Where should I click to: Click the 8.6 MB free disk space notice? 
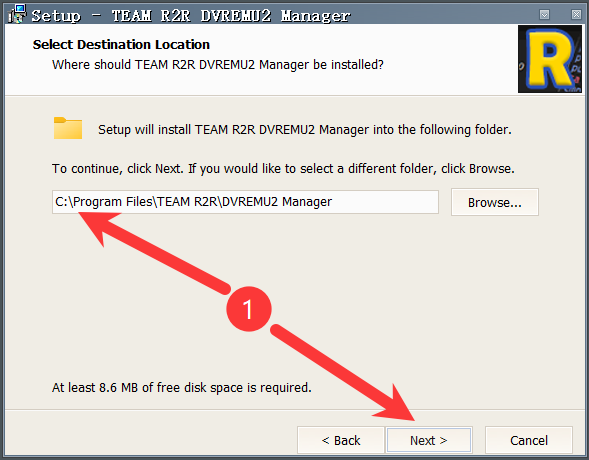point(182,388)
